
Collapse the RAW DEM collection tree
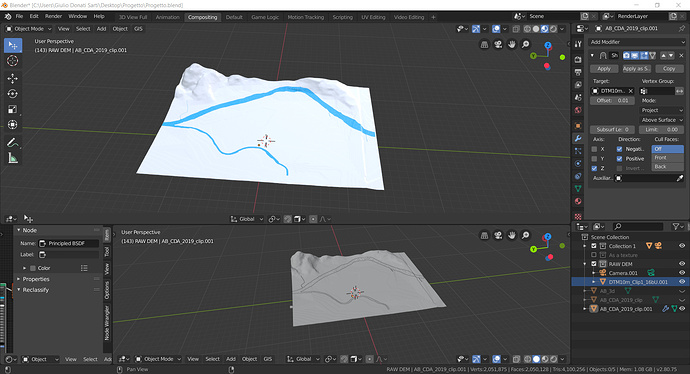tap(585, 264)
